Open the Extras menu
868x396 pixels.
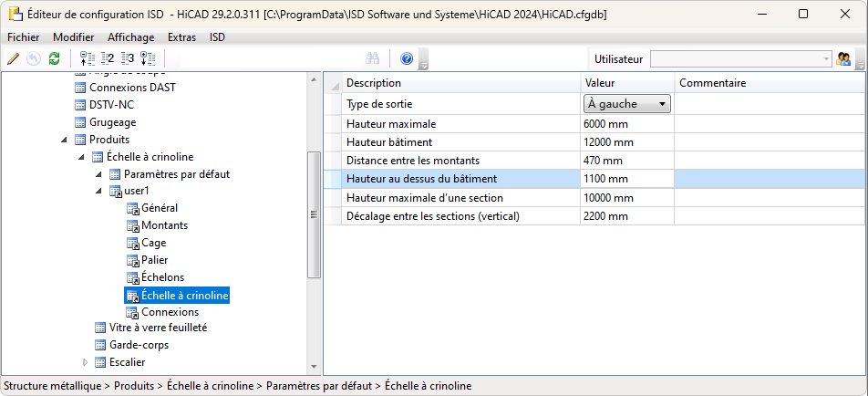[182, 37]
